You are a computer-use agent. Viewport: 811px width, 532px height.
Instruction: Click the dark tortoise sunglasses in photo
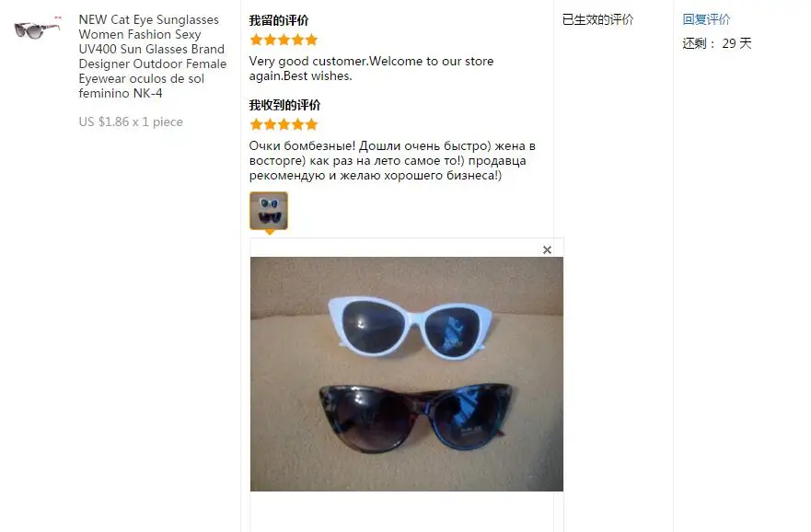(x=416, y=418)
